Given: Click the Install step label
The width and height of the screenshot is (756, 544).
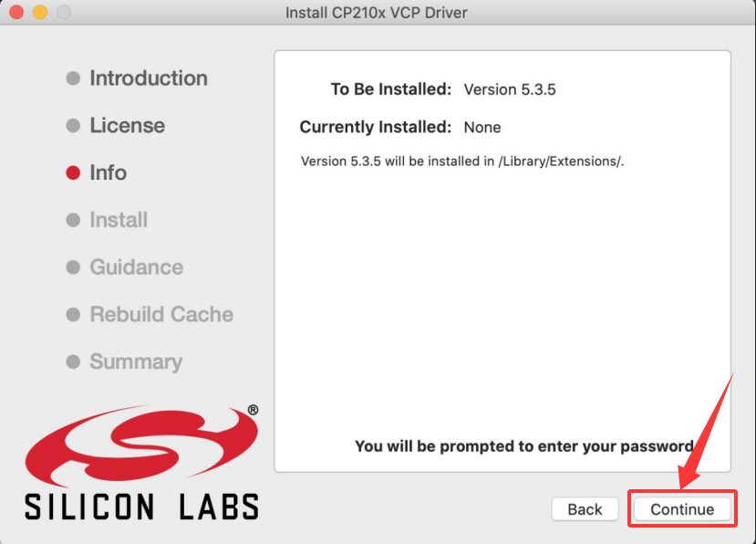Looking at the screenshot, I should tap(119, 220).
